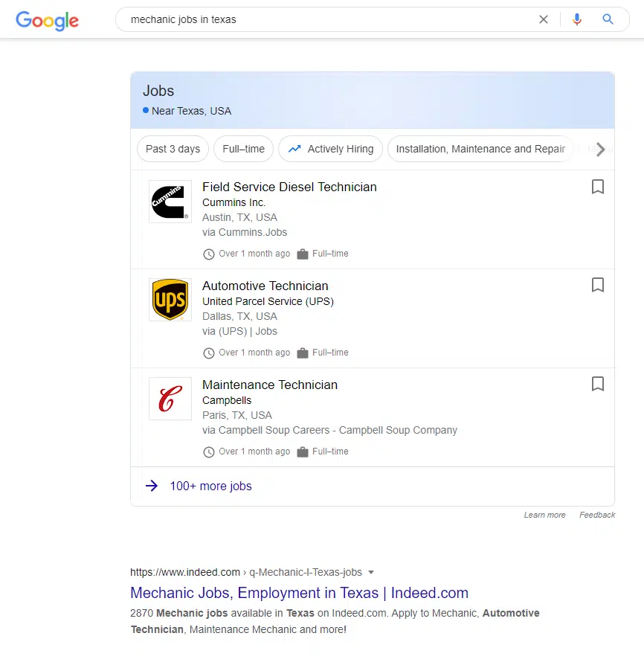Screen dimensions: 644x665
Task: Toggle the Actively Hiring filter chip
Action: tap(331, 149)
